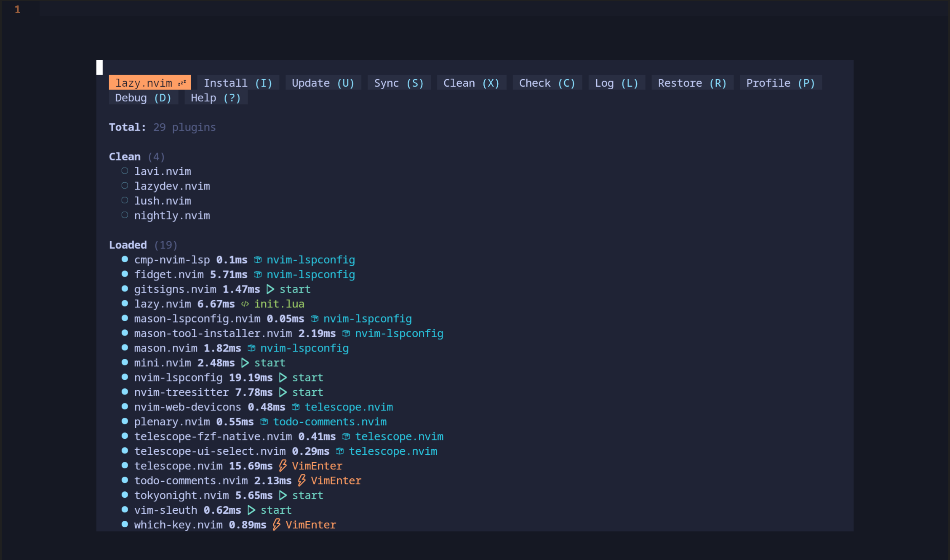Click telescope.nvim link on nvim-web-devicons row
The image size is (950, 560).
click(349, 407)
